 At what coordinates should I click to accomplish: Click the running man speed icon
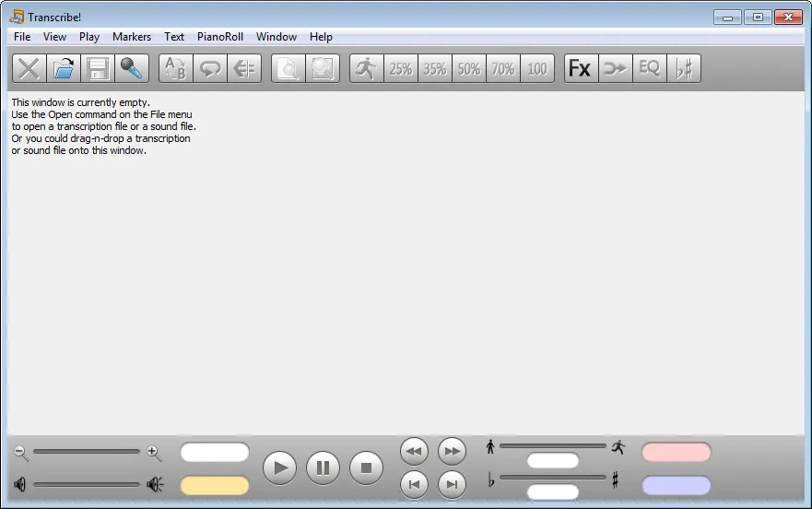pos(366,68)
